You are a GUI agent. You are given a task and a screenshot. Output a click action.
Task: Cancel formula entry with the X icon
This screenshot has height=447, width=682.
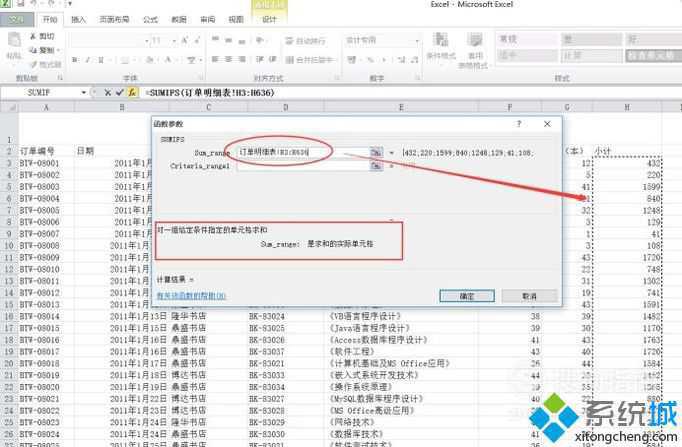(x=107, y=92)
